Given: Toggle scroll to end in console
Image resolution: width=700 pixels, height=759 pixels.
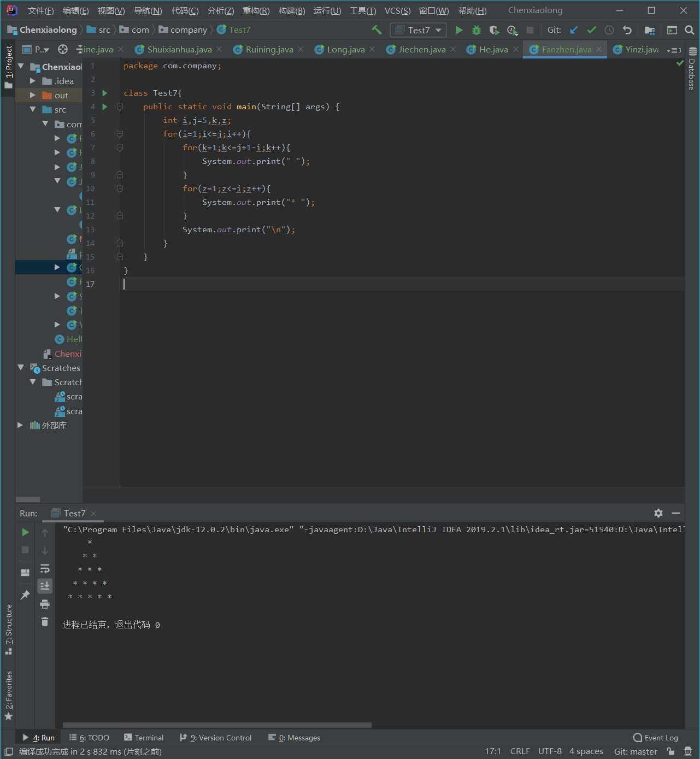Looking at the screenshot, I should pyautogui.click(x=45, y=586).
